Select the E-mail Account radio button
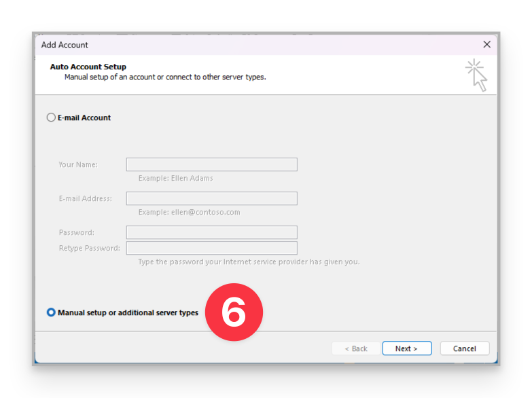 51,117
